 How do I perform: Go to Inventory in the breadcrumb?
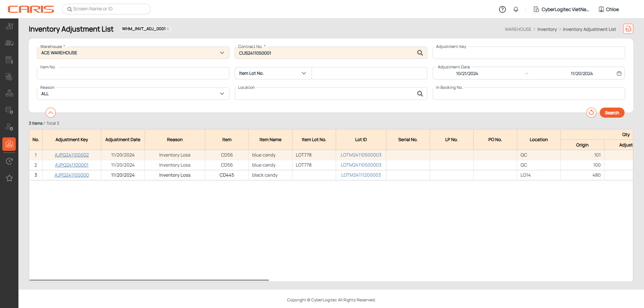pos(547,29)
